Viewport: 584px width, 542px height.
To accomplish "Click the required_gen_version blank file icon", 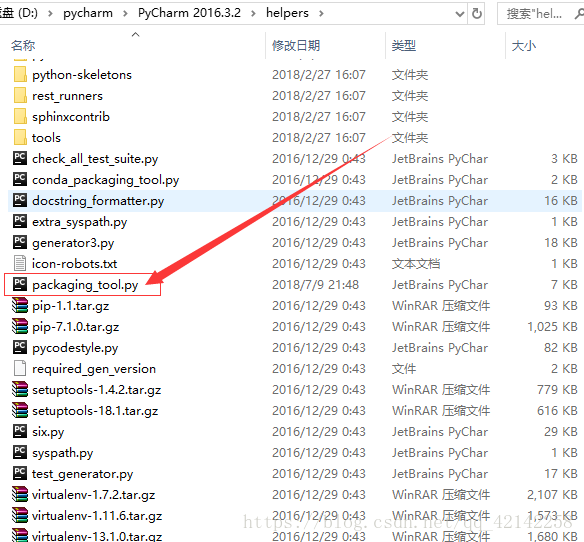I will 20,368.
